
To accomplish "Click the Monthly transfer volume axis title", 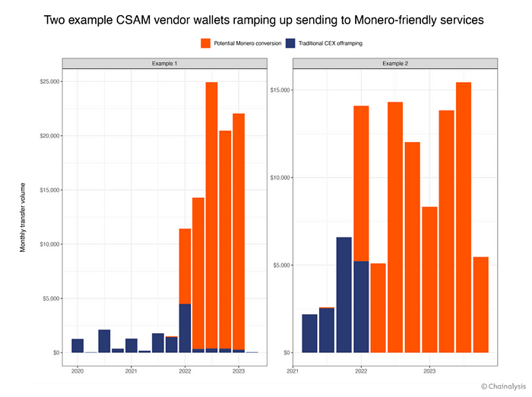I will click(x=23, y=217).
